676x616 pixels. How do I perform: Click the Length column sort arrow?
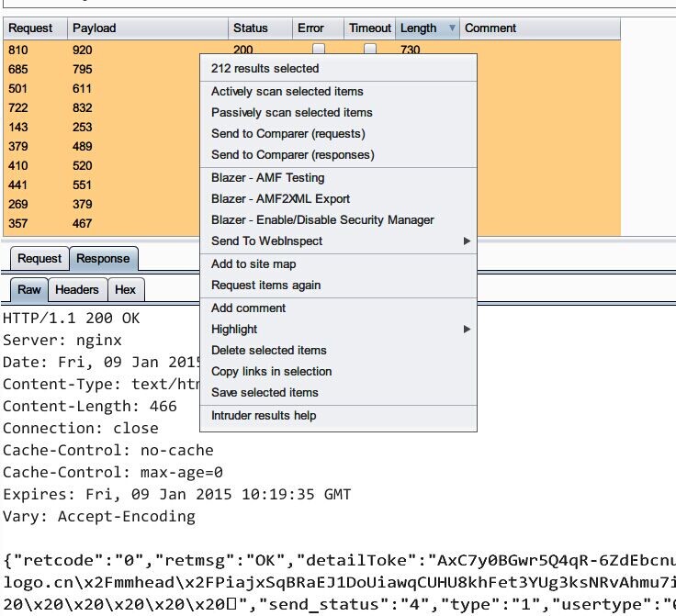click(451, 28)
